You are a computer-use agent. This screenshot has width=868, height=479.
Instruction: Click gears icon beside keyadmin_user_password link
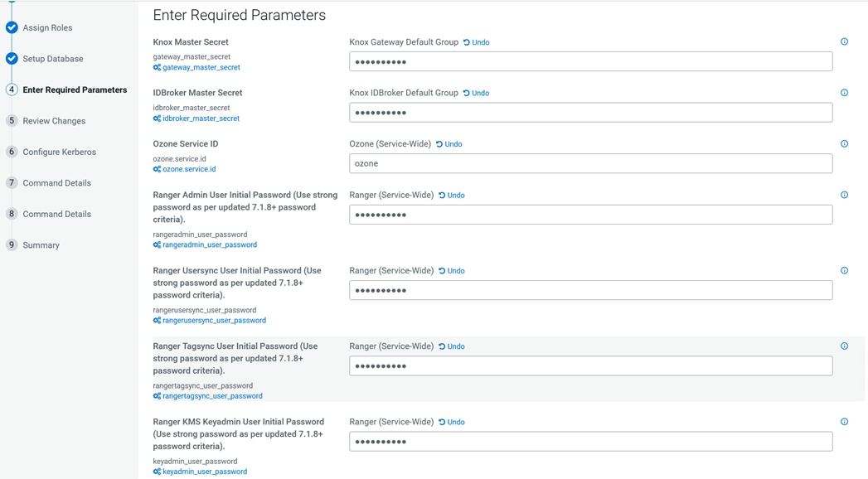pos(157,472)
